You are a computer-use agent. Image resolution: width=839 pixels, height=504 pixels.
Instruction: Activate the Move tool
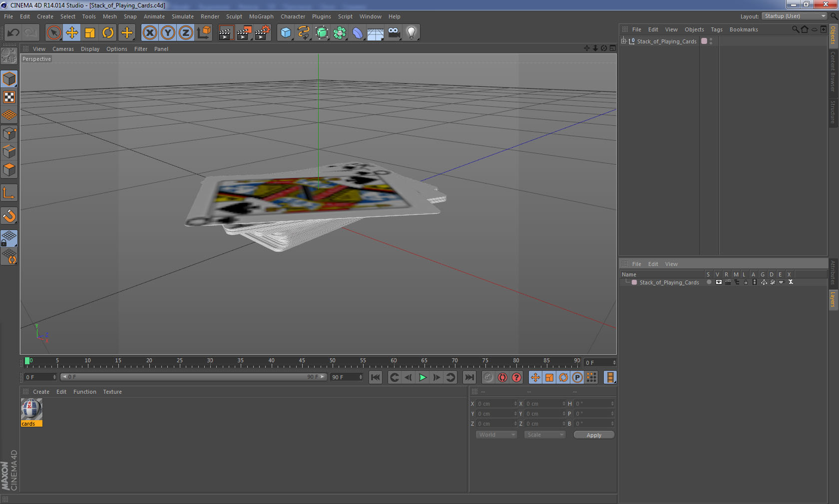pos(72,33)
